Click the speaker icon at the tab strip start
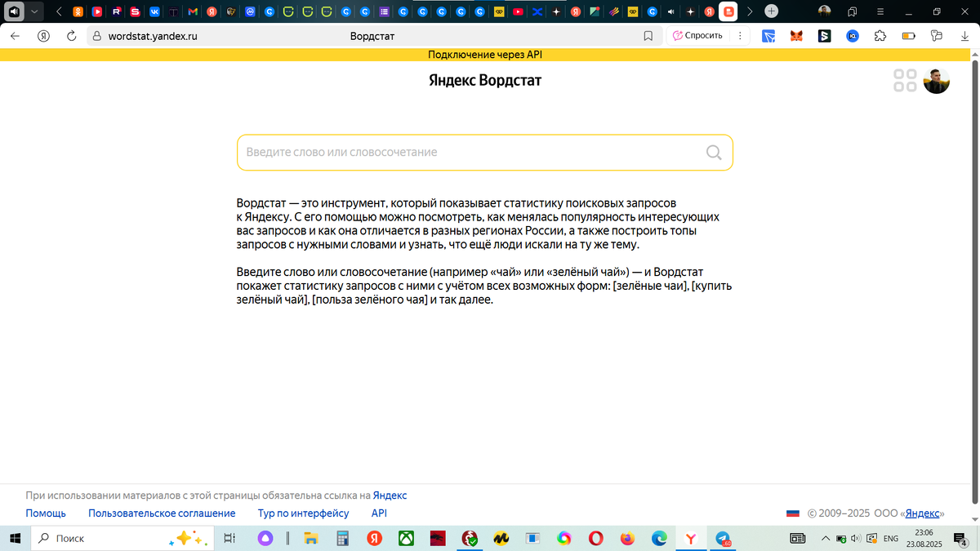 pos(14,11)
